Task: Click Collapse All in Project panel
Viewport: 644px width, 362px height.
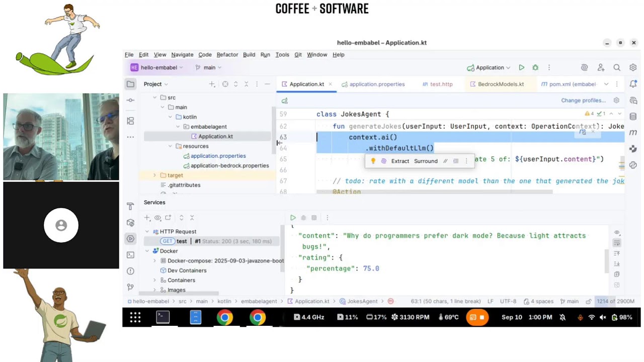Action: click(x=246, y=84)
